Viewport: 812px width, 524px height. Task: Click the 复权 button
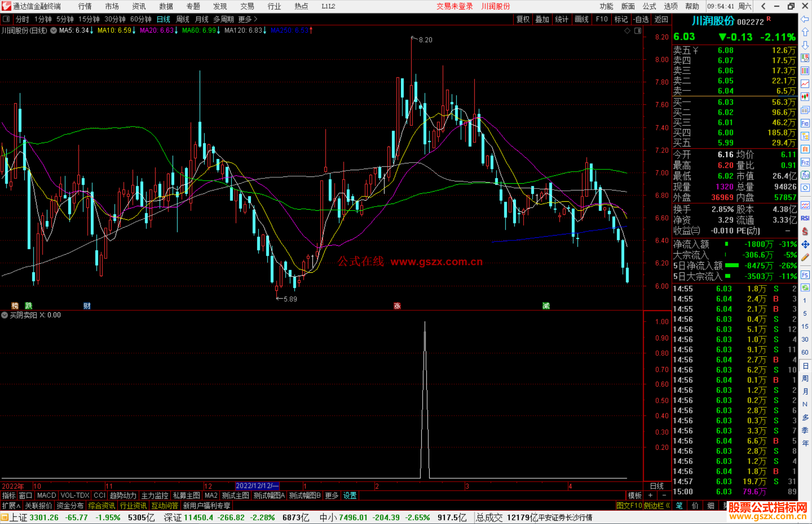(523, 19)
